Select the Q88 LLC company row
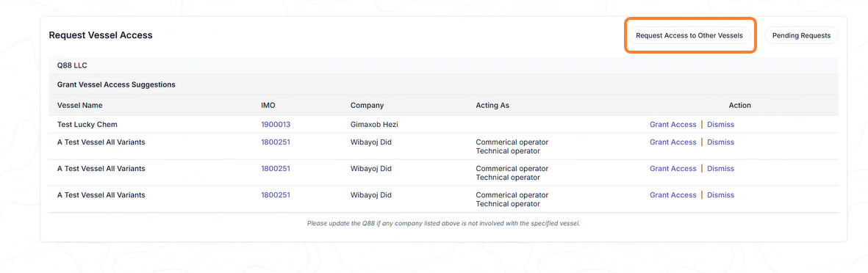Viewport: 868px width, 273px height. pos(443,65)
